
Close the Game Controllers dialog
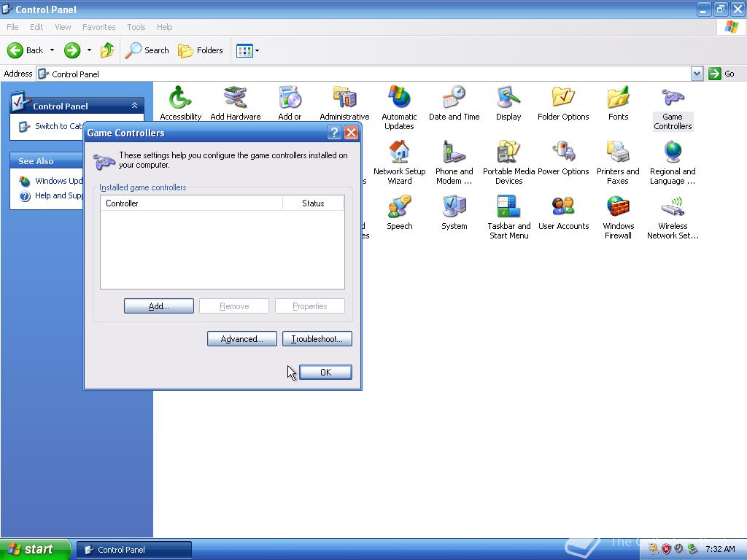pos(351,133)
